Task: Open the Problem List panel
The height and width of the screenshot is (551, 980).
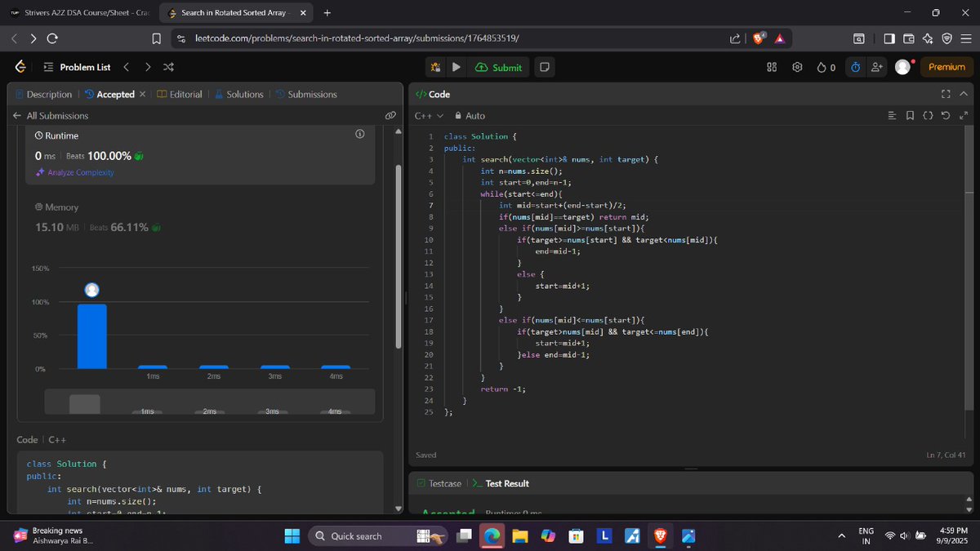Action: tap(77, 67)
